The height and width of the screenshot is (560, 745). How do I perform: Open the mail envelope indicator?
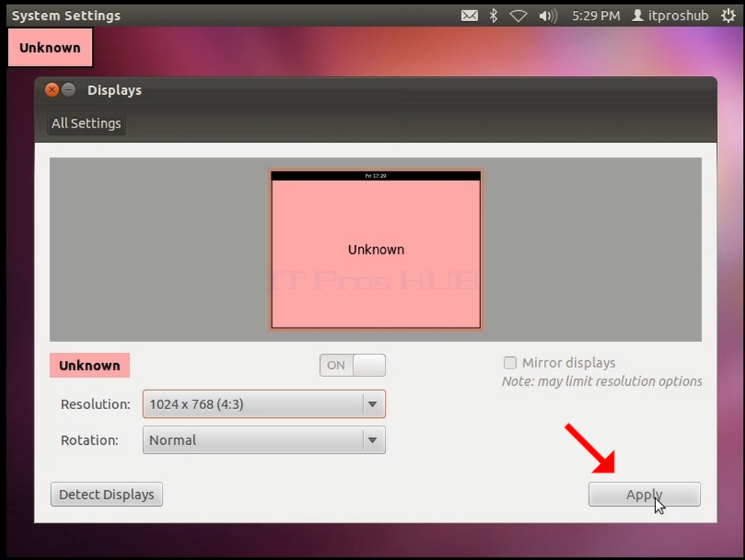point(469,16)
